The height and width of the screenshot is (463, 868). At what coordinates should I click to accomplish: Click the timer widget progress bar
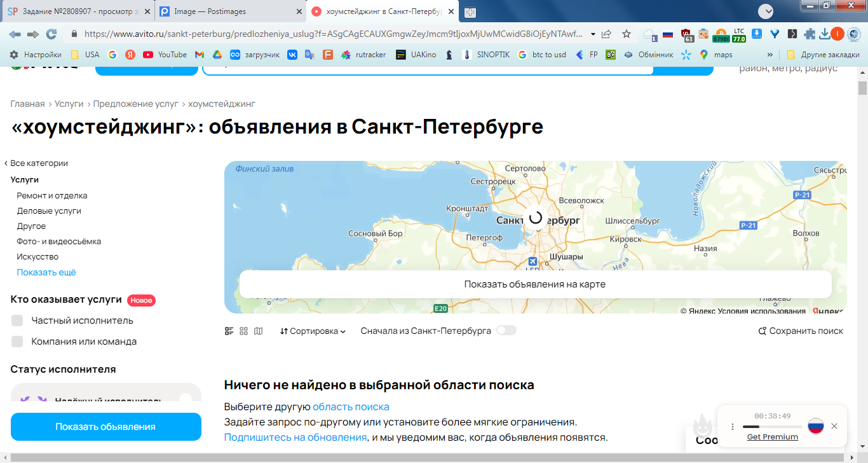coord(772,426)
